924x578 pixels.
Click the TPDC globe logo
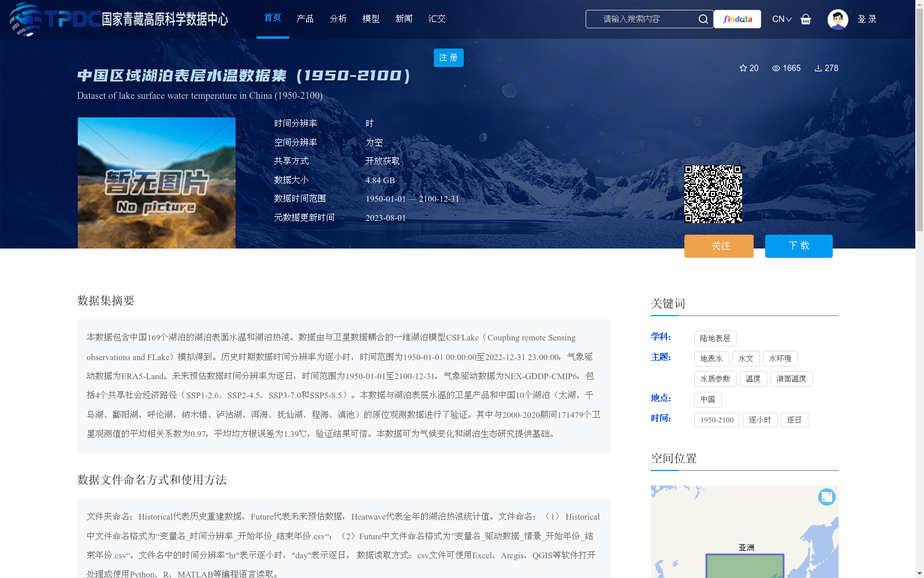(x=25, y=19)
